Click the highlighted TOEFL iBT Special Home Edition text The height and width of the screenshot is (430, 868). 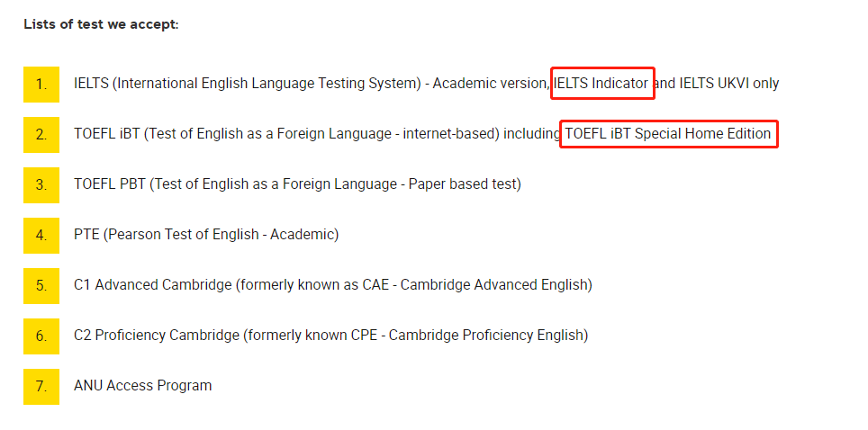pos(667,134)
